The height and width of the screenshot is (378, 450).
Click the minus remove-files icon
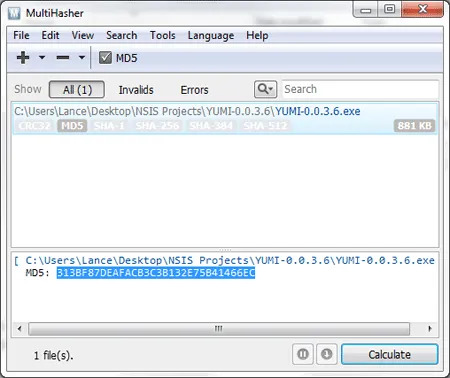[x=63, y=58]
